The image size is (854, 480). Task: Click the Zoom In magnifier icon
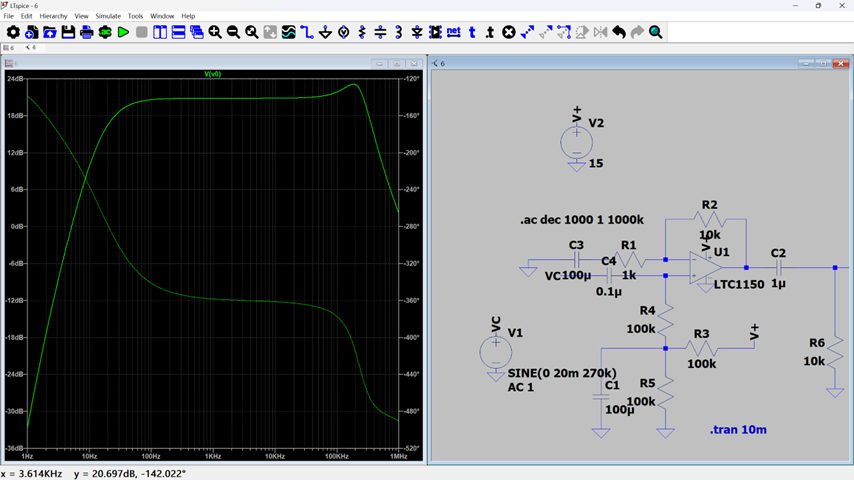point(215,32)
